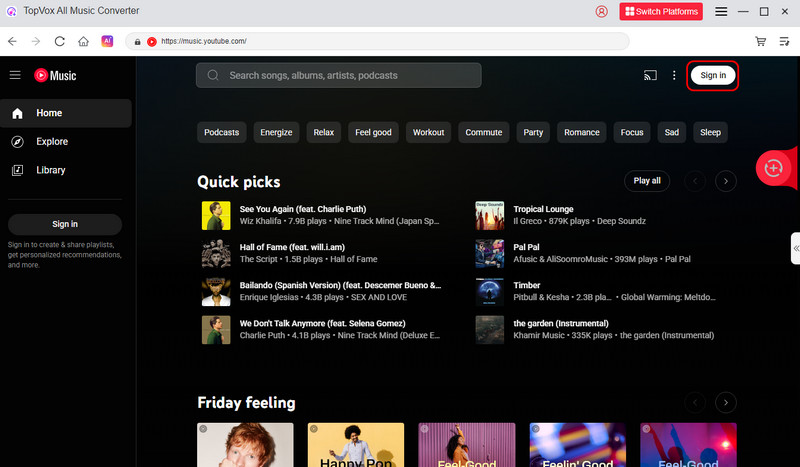Open the Library section
Viewport: 800px width, 467px height.
pos(51,170)
